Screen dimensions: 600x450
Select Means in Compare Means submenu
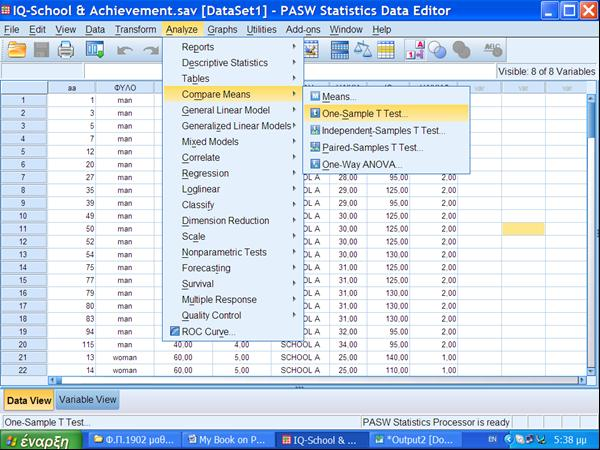pos(386,96)
